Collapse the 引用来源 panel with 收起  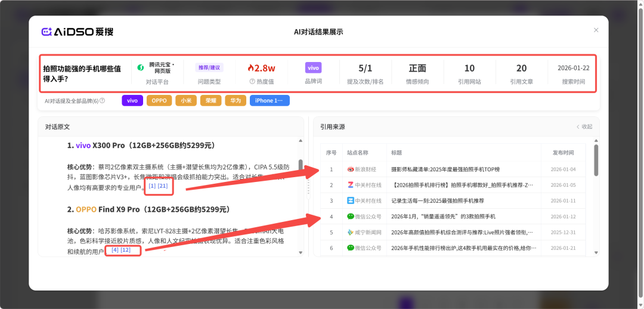(x=584, y=126)
